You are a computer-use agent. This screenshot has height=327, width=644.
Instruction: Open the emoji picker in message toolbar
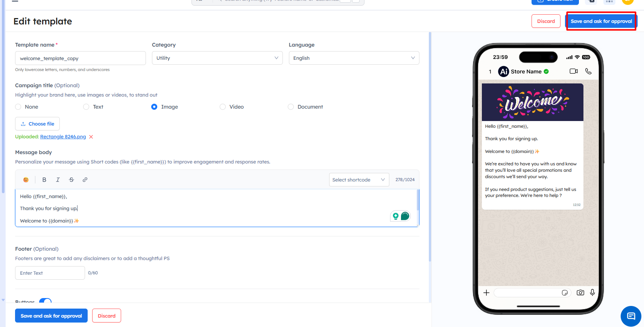[26, 180]
